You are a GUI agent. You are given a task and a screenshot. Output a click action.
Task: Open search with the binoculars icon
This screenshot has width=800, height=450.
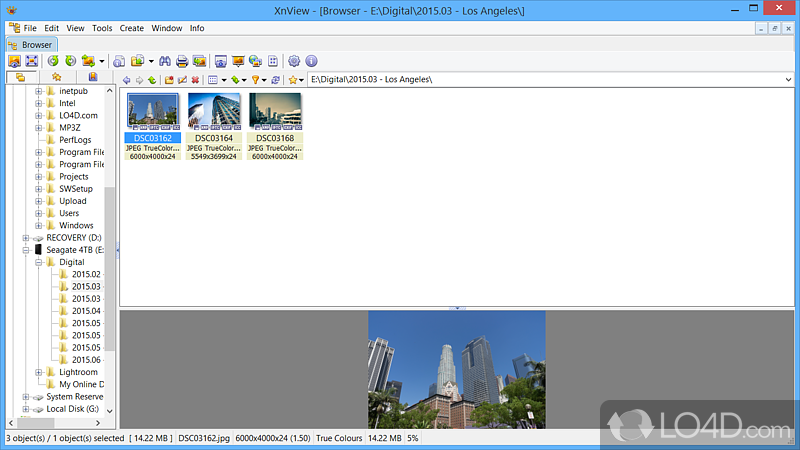(165, 61)
